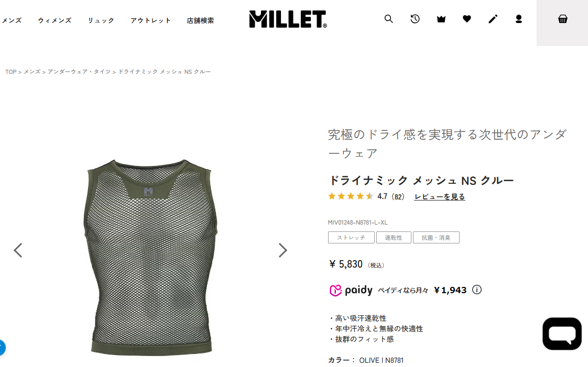Show previous product image arrow
This screenshot has height=367, width=588.
pyautogui.click(x=18, y=250)
